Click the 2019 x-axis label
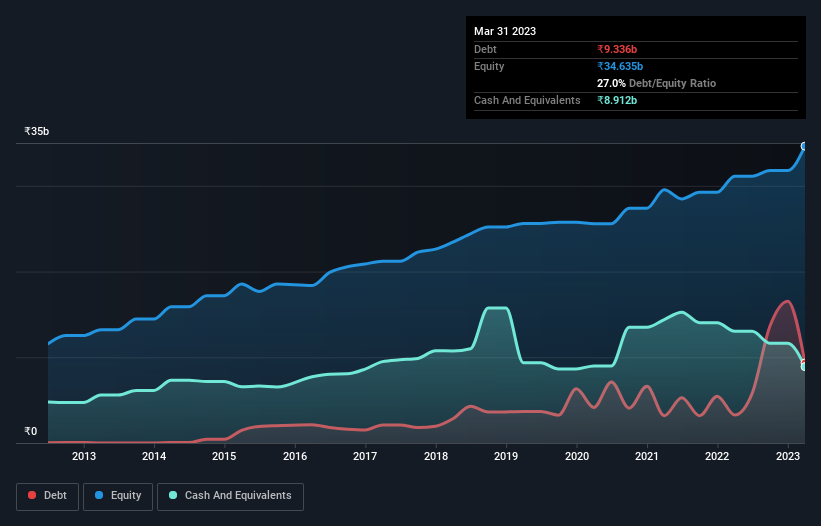Image resolution: width=821 pixels, height=526 pixels. pyautogui.click(x=506, y=456)
